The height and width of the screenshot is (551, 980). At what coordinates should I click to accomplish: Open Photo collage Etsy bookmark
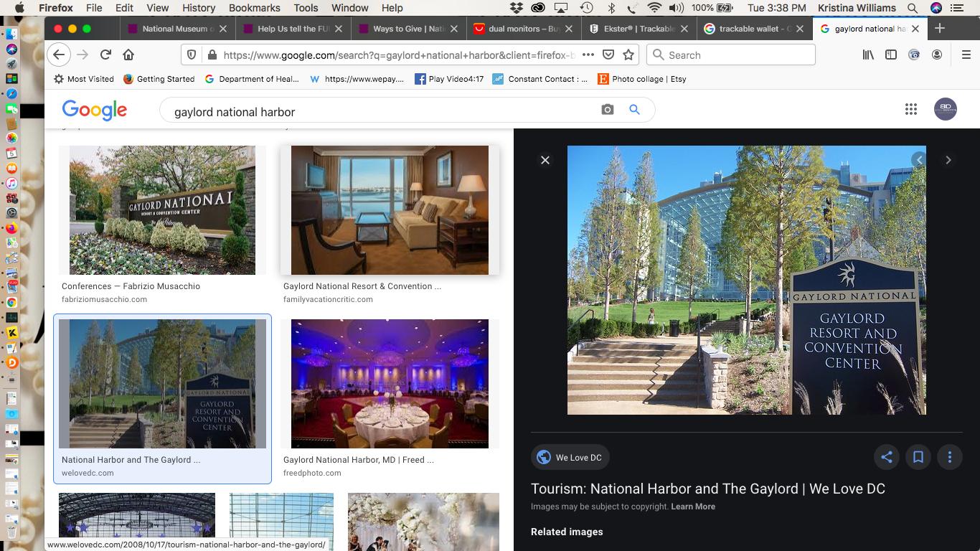coord(642,79)
